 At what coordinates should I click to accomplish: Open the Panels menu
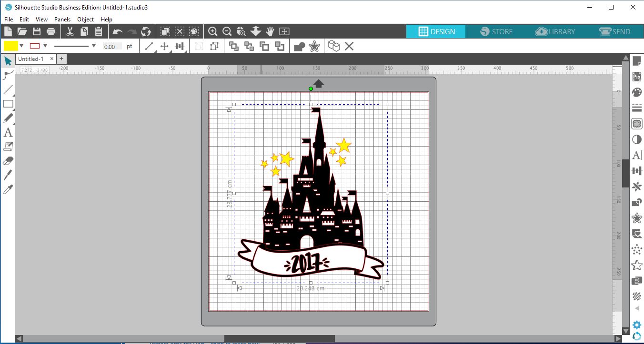[x=62, y=20]
